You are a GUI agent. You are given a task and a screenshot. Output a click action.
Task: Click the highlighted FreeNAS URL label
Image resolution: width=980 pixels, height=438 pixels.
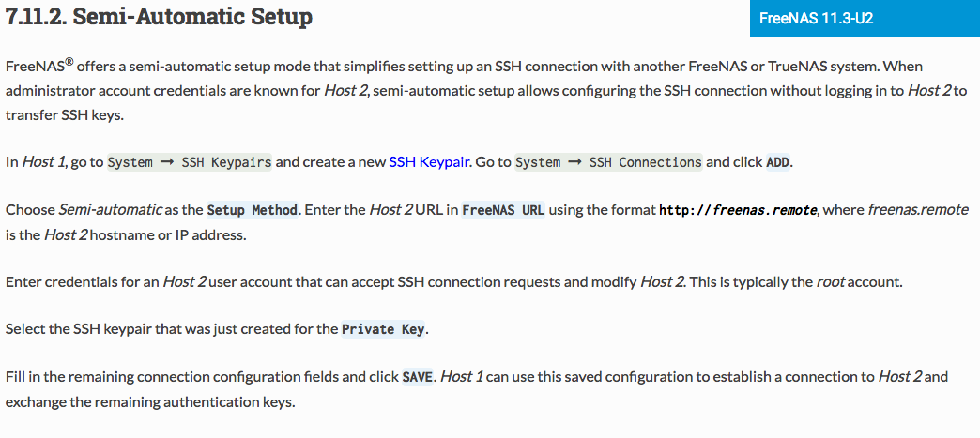pos(503,210)
